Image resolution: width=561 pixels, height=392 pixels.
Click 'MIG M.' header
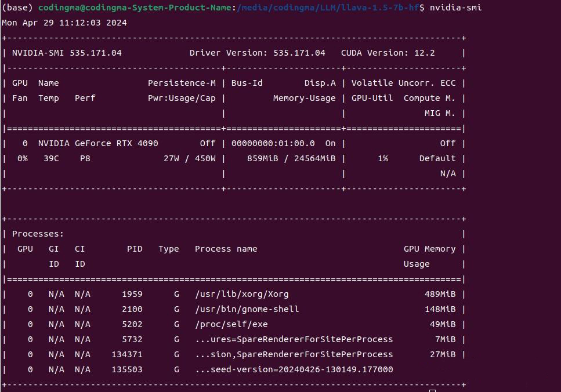click(440, 114)
